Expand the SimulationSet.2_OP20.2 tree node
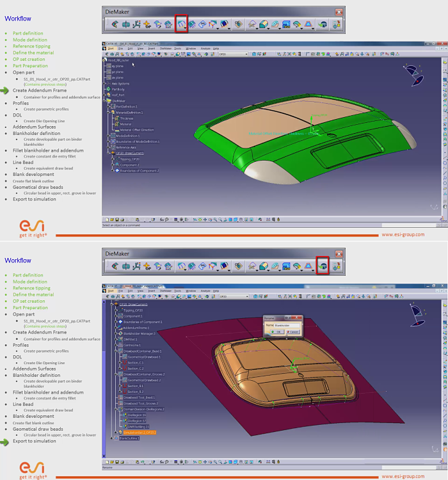The width and height of the screenshot is (448, 480). [116, 432]
